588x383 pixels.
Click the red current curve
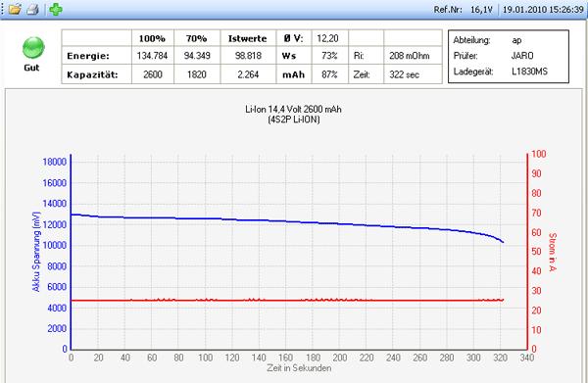click(287, 300)
